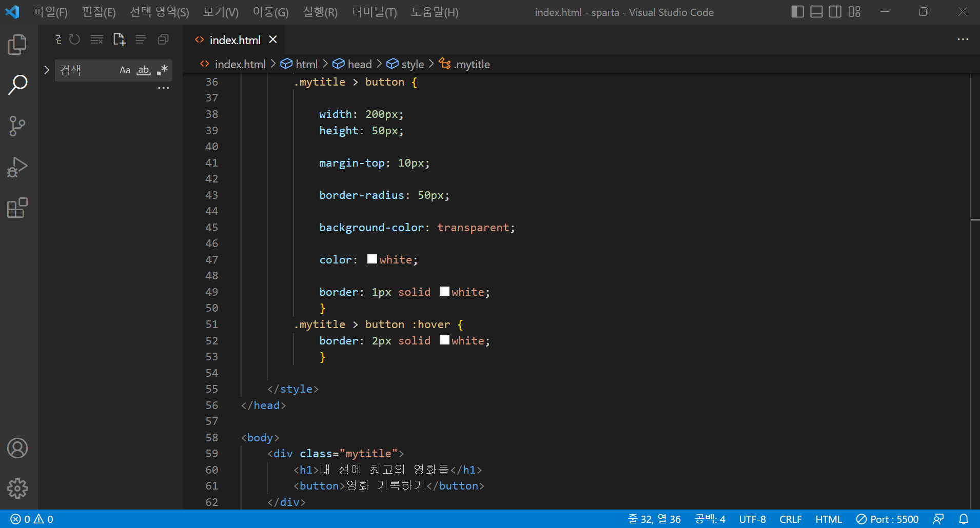The image size is (980, 528).
Task: Close the index.html tab
Action: tap(273, 39)
